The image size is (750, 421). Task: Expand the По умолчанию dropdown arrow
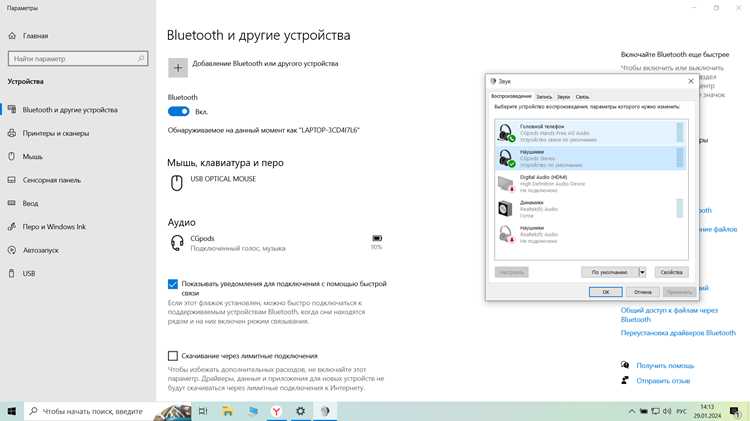click(642, 272)
